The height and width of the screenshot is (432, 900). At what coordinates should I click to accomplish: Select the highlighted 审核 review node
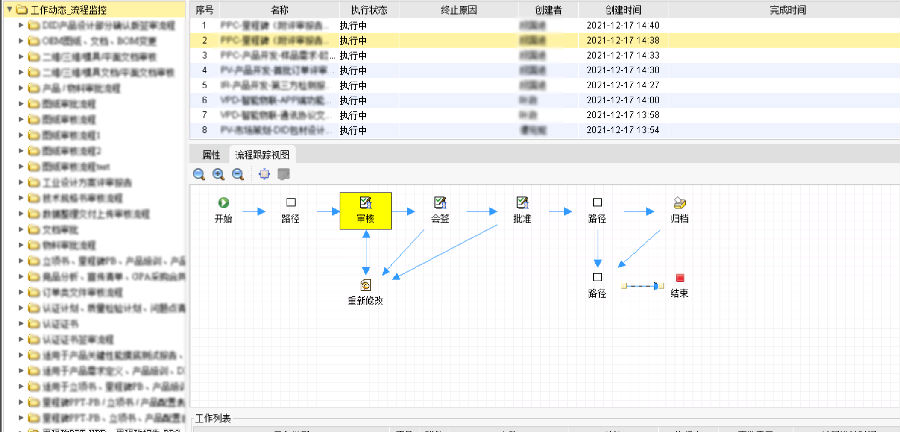365,210
